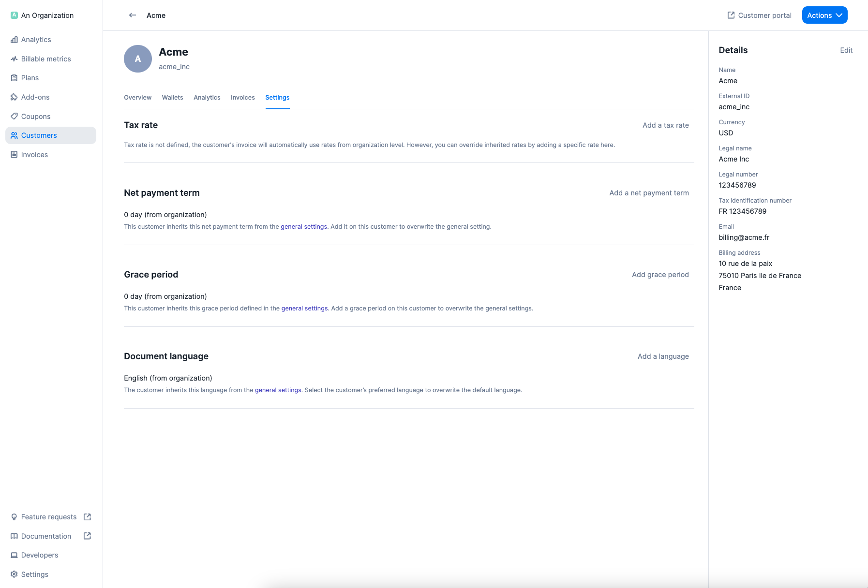
Task: Open Settings at sidebar bottom
Action: pos(51,574)
